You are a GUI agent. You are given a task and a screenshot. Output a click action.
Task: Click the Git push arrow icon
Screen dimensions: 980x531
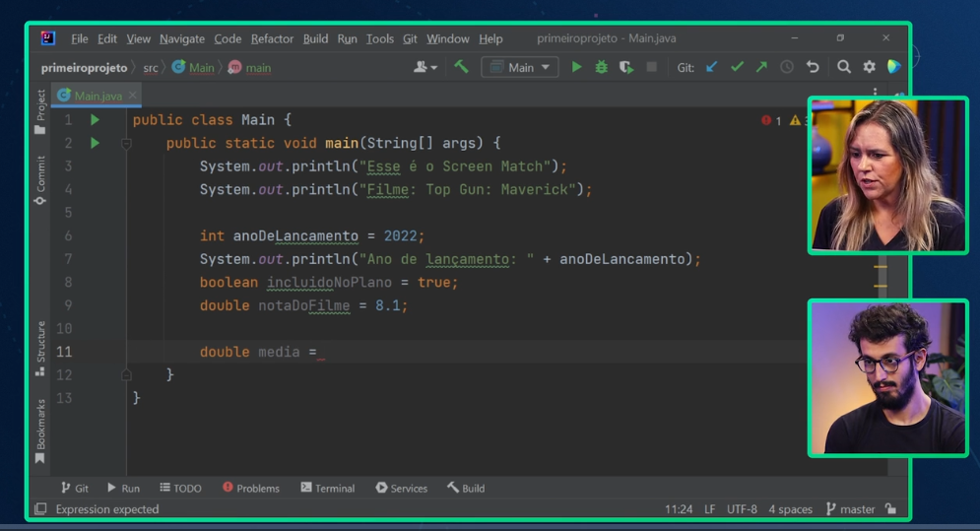[x=761, y=67]
